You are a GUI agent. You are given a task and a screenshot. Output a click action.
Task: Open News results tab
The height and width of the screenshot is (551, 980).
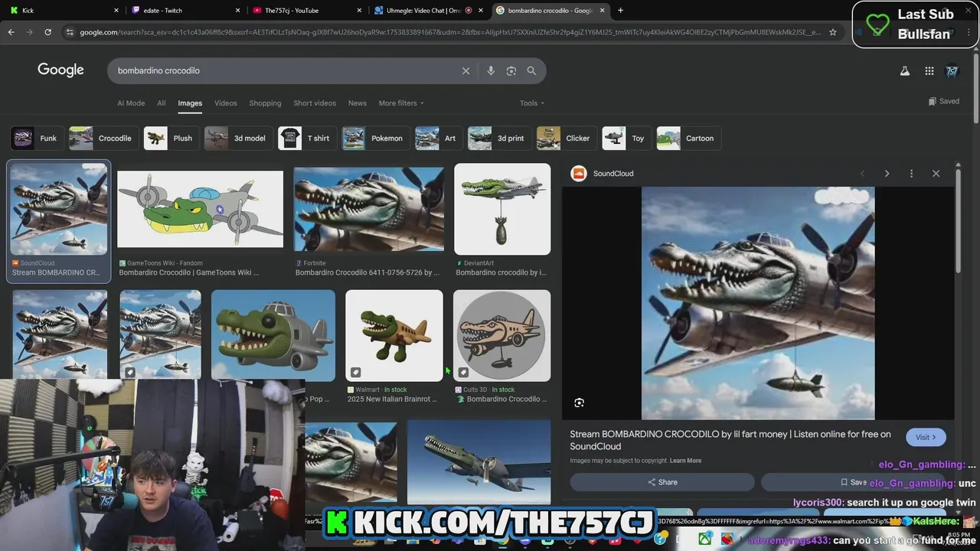(358, 103)
